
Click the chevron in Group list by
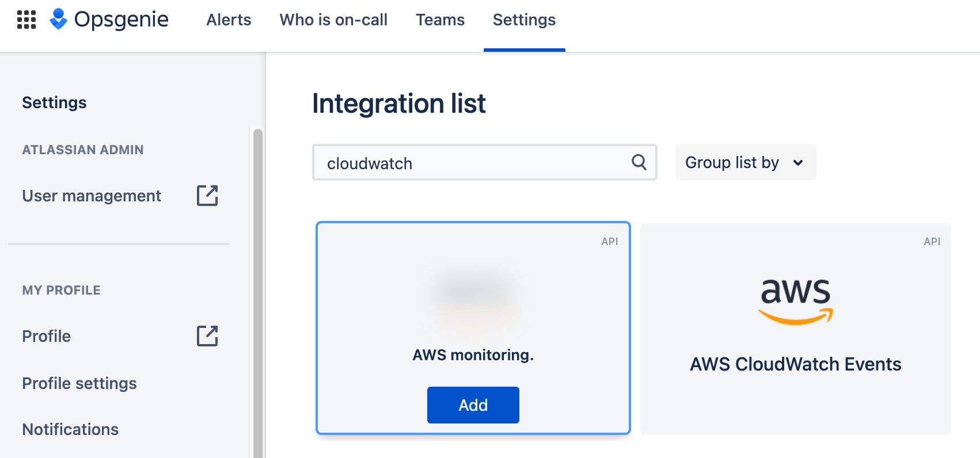pos(798,163)
